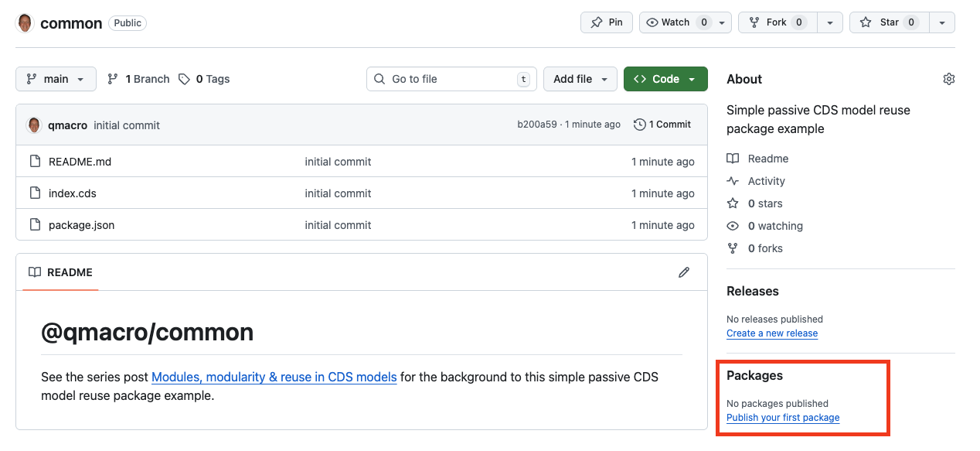Open the main branch selector dropdown
Viewport: 980px width, 451px height.
tap(55, 78)
